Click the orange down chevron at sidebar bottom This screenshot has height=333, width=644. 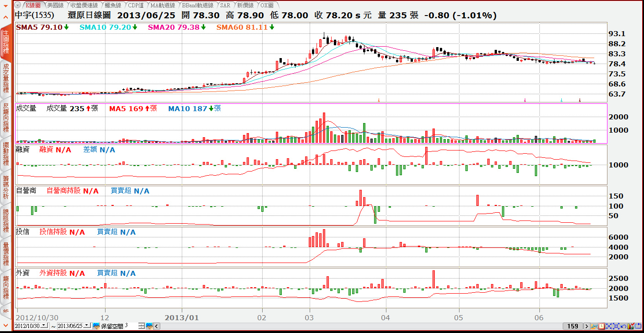pos(5,325)
